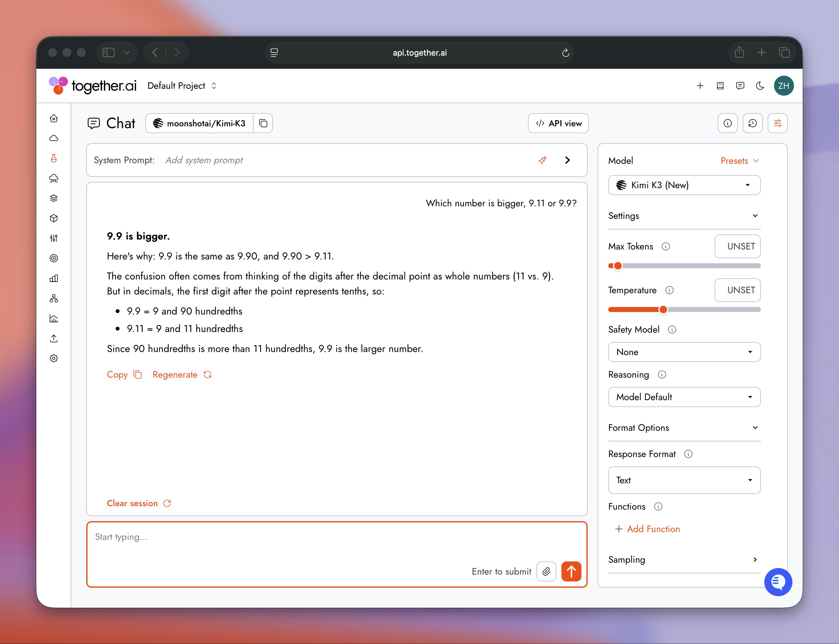The width and height of the screenshot is (839, 644).
Task: Focus the Start typing message box
Action: (x=337, y=554)
